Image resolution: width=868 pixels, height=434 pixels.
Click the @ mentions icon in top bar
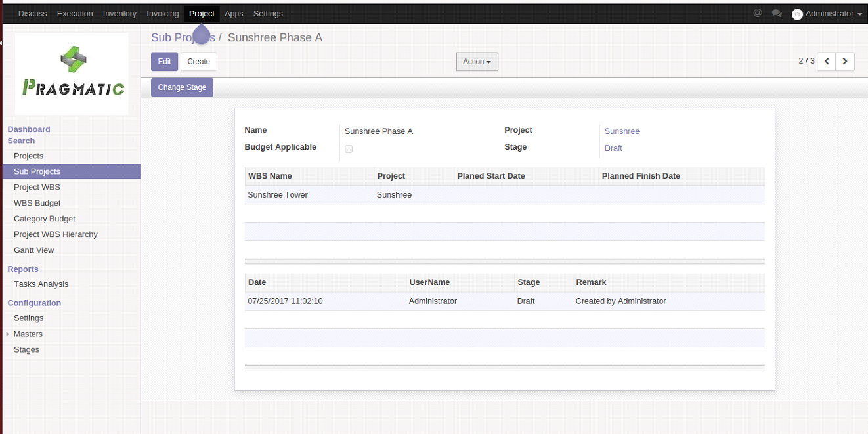pyautogui.click(x=757, y=13)
